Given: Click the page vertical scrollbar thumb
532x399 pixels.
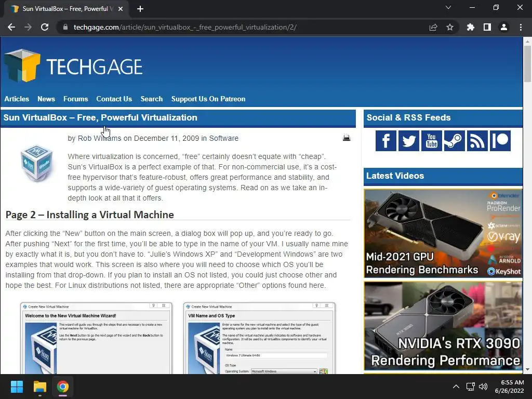Looking at the screenshot, I should [527, 63].
